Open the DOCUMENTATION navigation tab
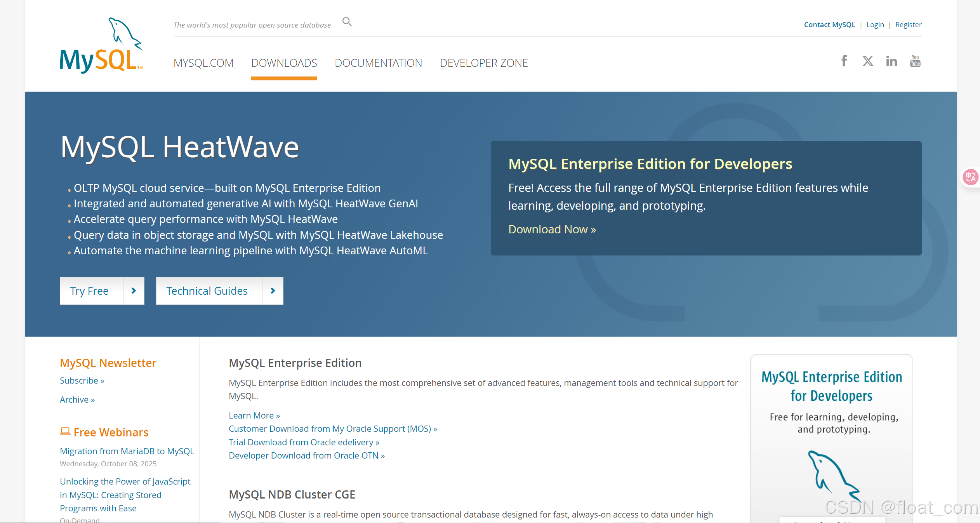Image resolution: width=980 pixels, height=523 pixels. pyautogui.click(x=379, y=63)
